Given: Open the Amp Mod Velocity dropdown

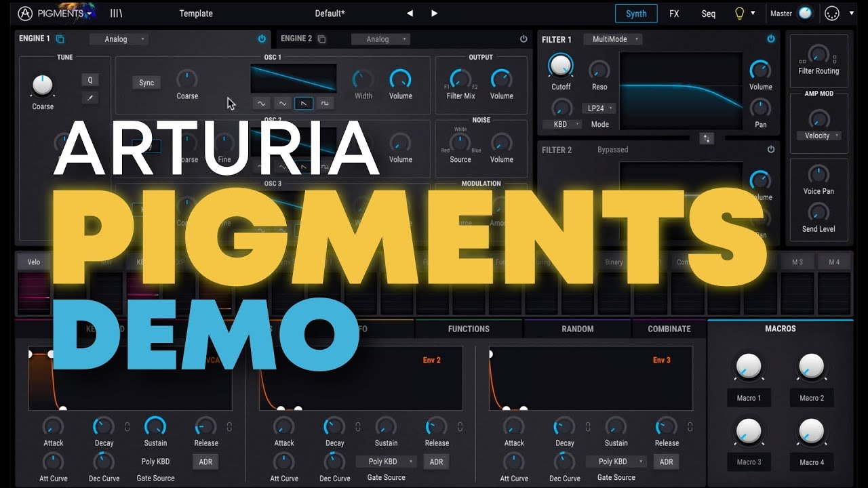Looking at the screenshot, I should (820, 136).
